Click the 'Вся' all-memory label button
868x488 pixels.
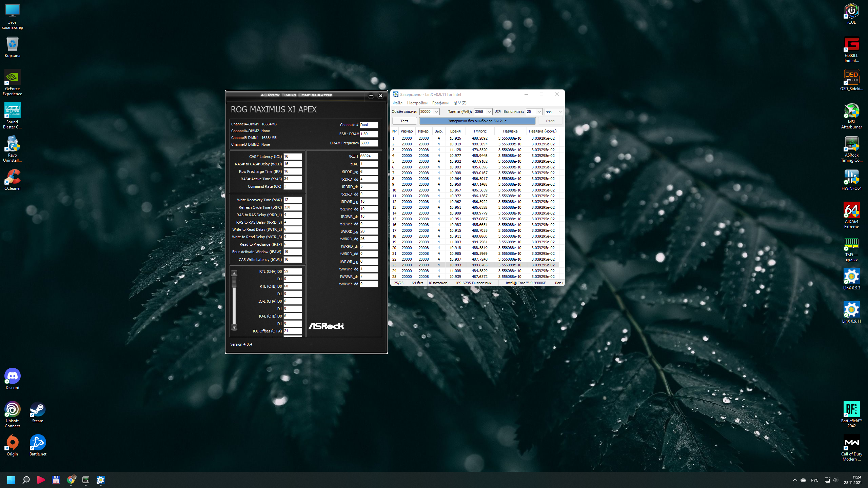(497, 111)
